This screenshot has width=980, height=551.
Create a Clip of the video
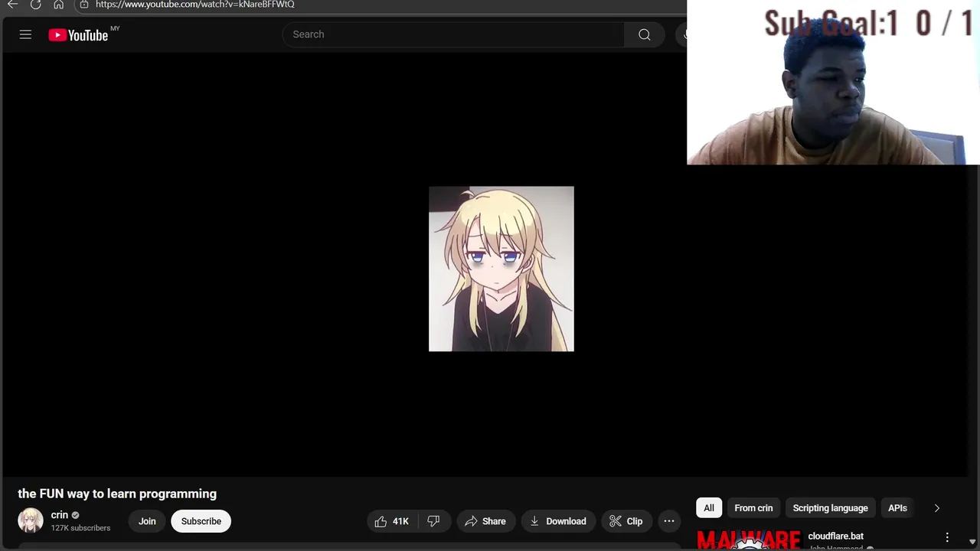click(x=626, y=521)
